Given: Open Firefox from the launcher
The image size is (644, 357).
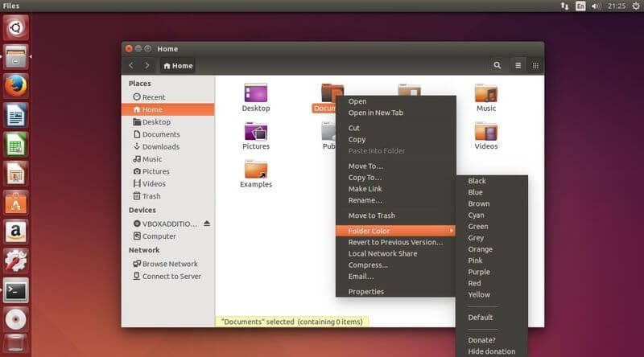Looking at the screenshot, I should [15, 86].
